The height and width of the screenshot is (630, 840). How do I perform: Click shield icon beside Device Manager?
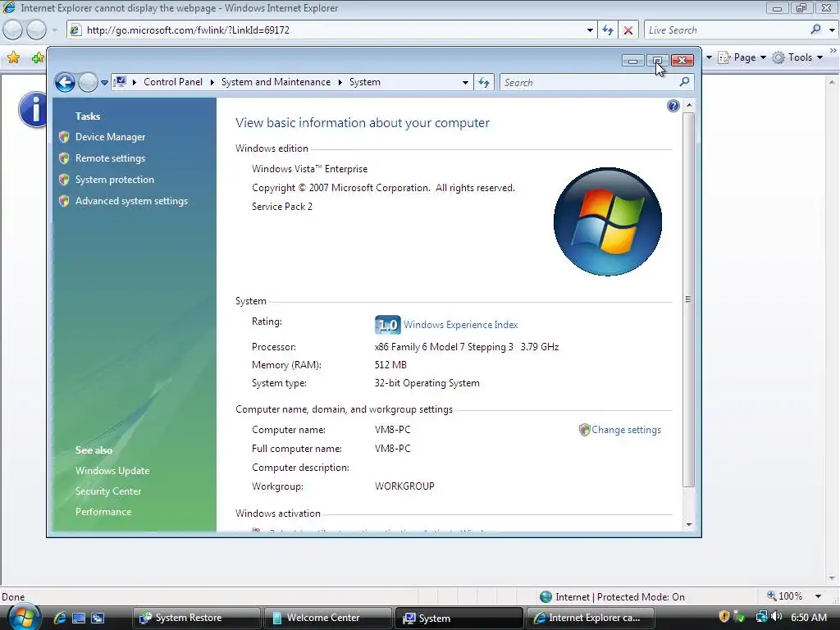[x=64, y=137]
